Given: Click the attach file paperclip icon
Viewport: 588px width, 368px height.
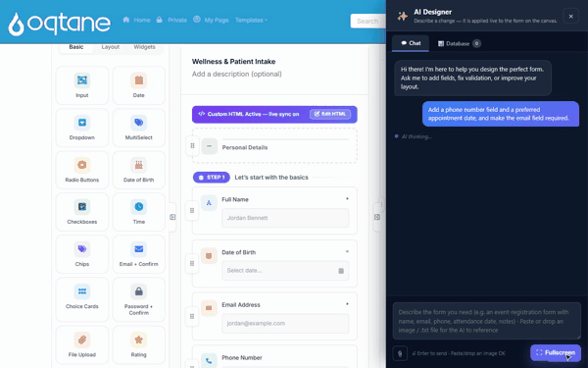Looking at the screenshot, I should (400, 353).
